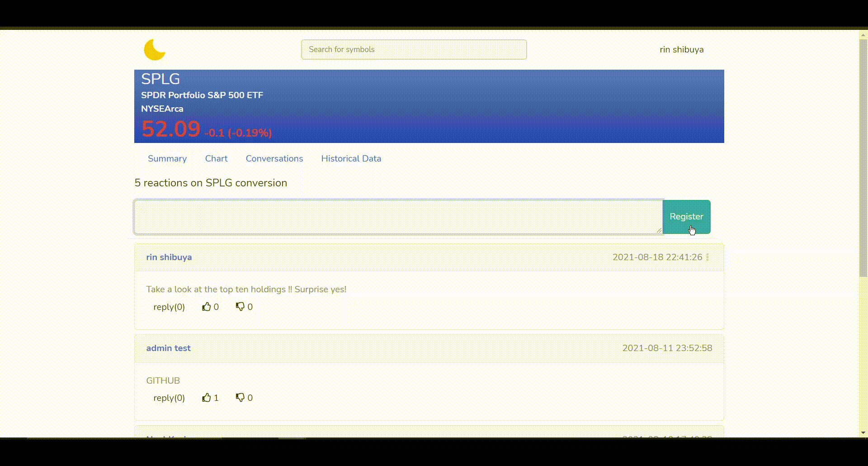Select the Conversations tab
The image size is (868, 466).
tap(274, 158)
